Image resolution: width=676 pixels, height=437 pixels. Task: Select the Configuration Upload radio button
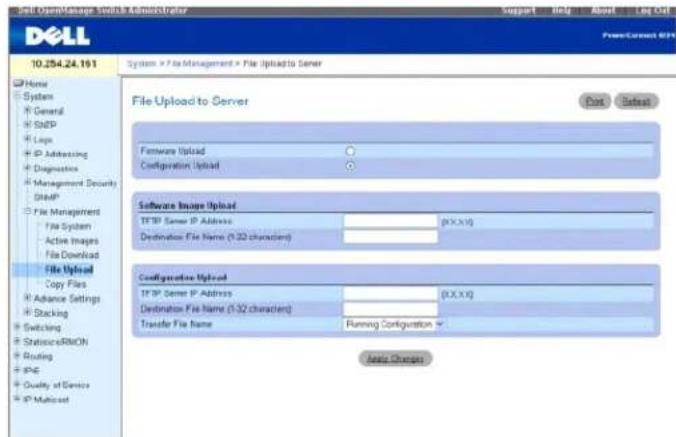coord(350,166)
